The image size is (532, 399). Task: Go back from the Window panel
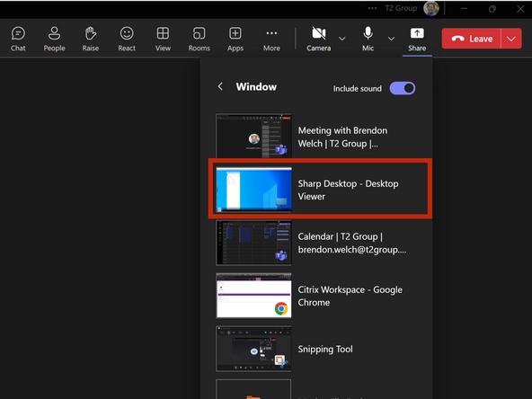tap(220, 86)
